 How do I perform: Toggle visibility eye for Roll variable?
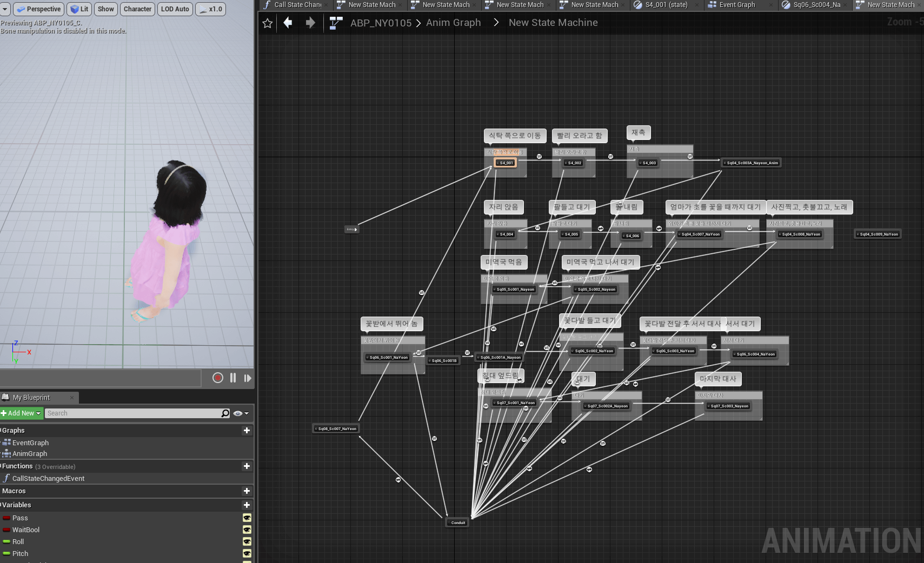point(247,542)
